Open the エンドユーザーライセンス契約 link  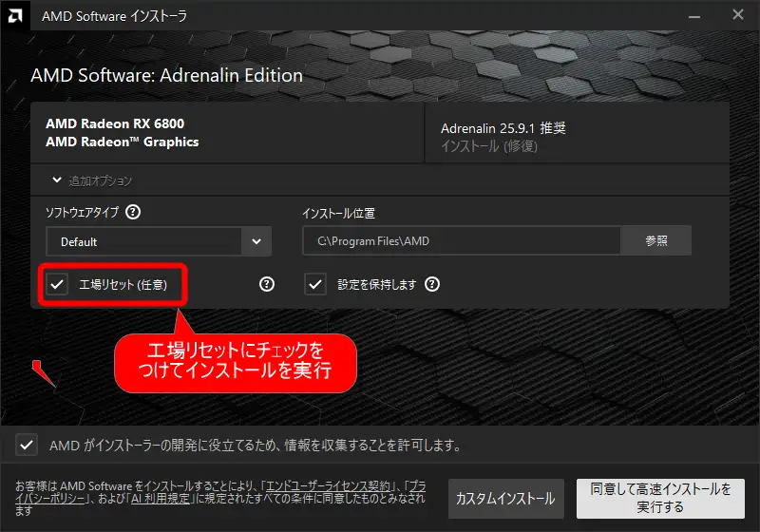pos(328,486)
